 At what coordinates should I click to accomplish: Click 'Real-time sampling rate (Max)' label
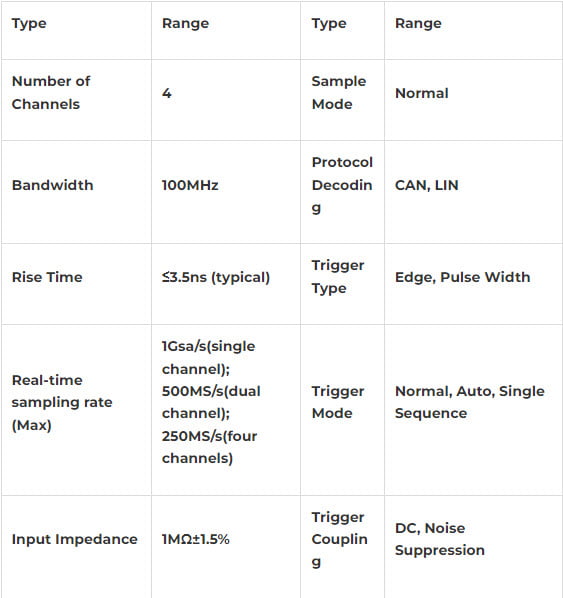[x=62, y=402]
